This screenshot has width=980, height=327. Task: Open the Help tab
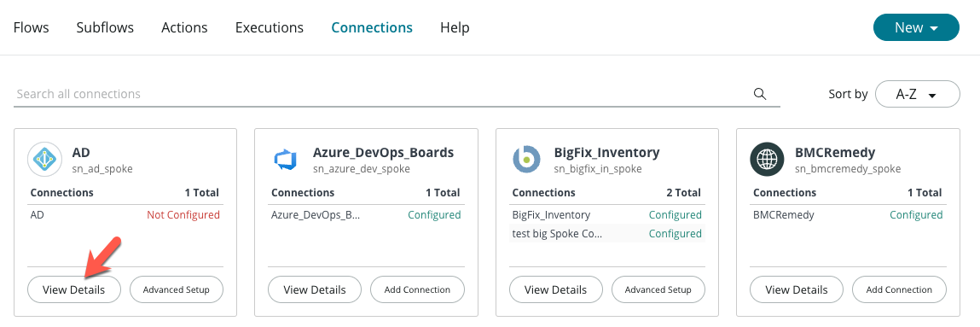click(x=455, y=27)
